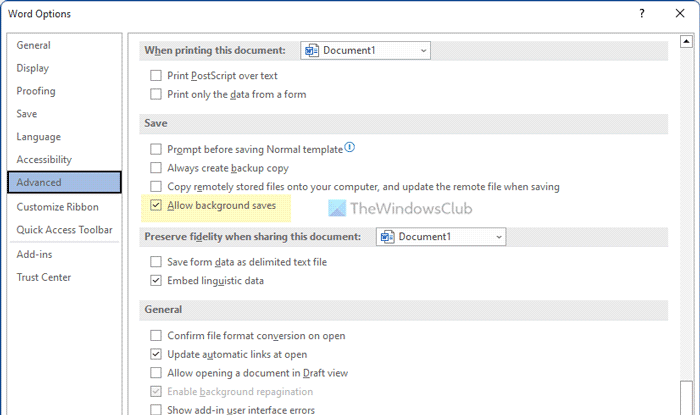This screenshot has width=700, height=415.
Task: Go to Quick Access Toolbar settings
Action: point(64,230)
